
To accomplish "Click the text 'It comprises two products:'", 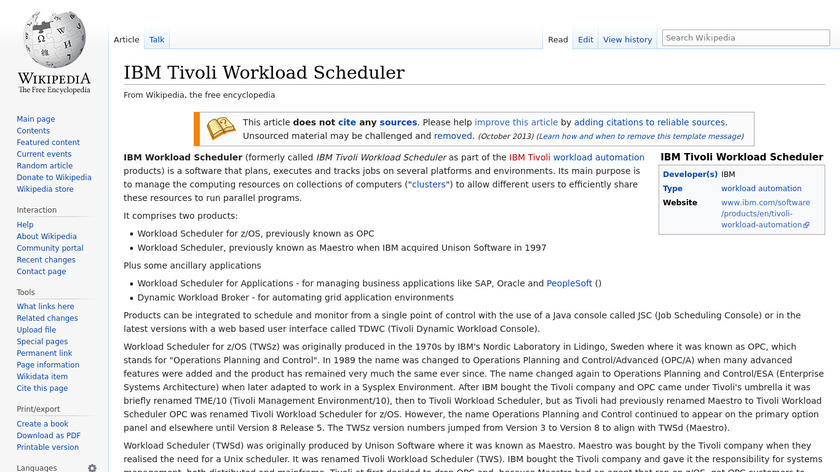I will coord(181,216).
